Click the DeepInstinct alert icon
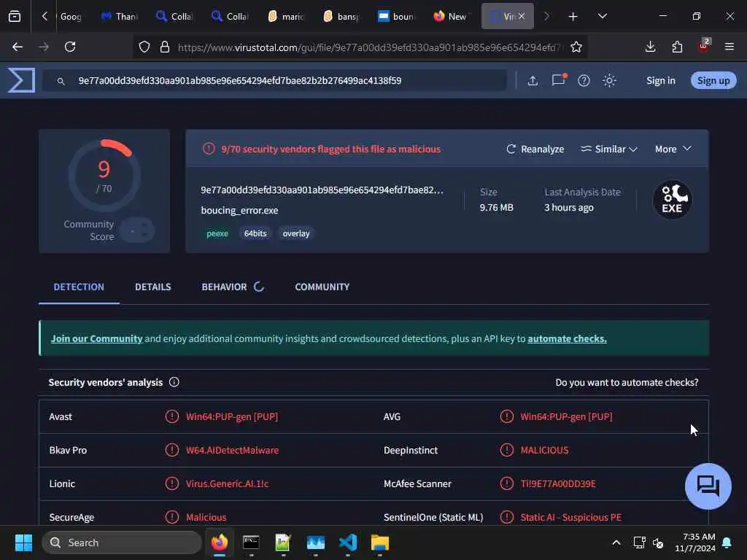The height and width of the screenshot is (560, 747). click(507, 450)
